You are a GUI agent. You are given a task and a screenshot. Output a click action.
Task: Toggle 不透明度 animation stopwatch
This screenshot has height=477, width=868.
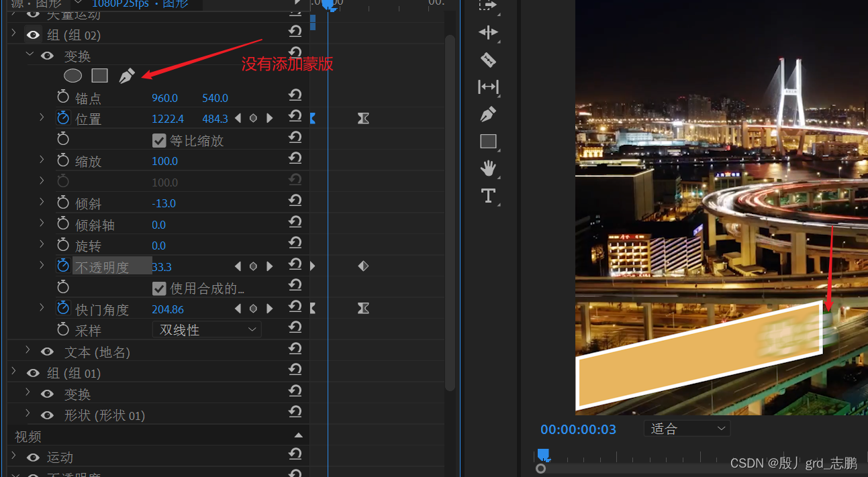[63, 266]
